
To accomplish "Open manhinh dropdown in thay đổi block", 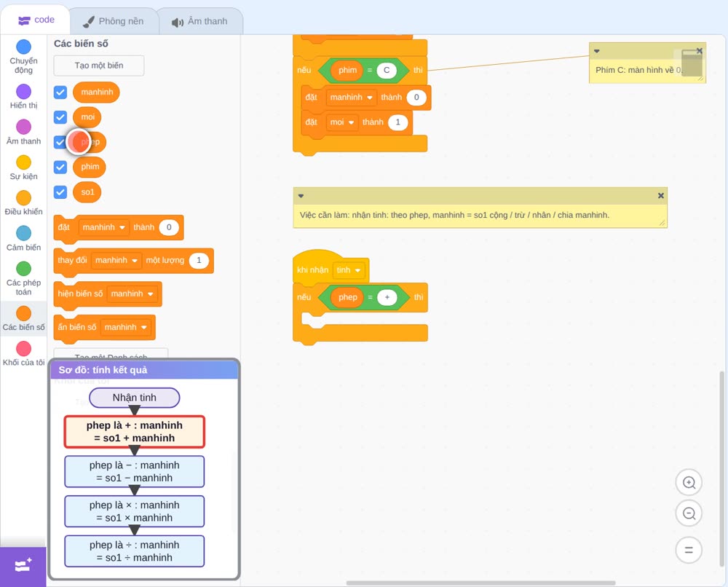I will click(x=116, y=261).
